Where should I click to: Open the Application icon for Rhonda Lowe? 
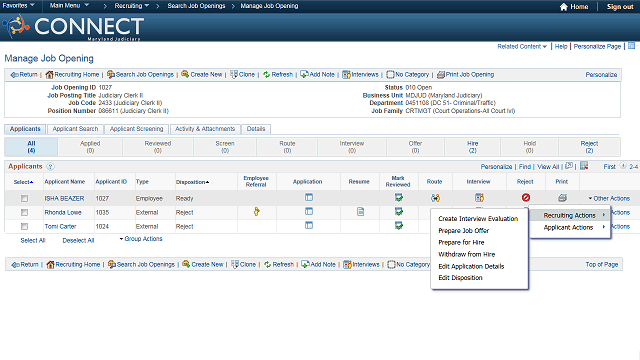309,211
